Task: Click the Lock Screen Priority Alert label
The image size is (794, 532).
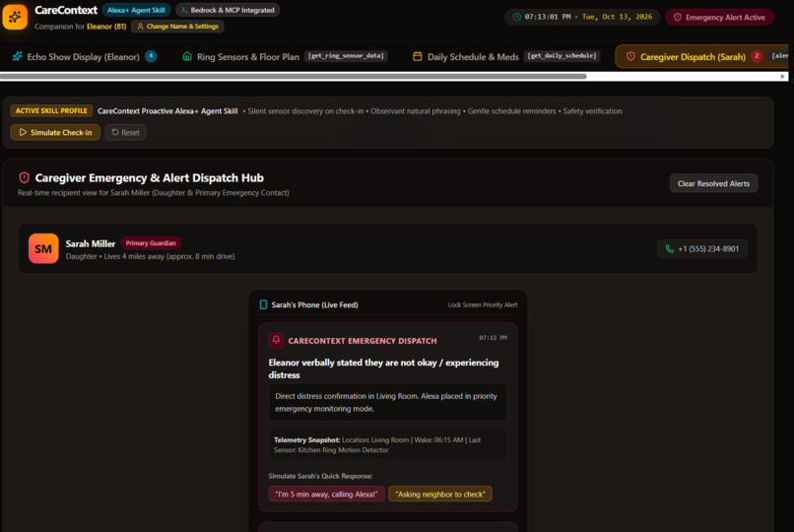Action: click(x=483, y=304)
